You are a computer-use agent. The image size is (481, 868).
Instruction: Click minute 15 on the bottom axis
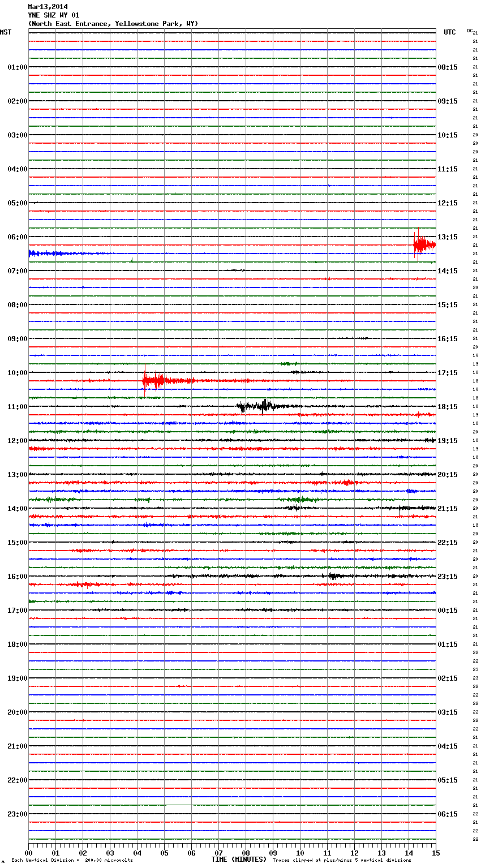point(436,853)
